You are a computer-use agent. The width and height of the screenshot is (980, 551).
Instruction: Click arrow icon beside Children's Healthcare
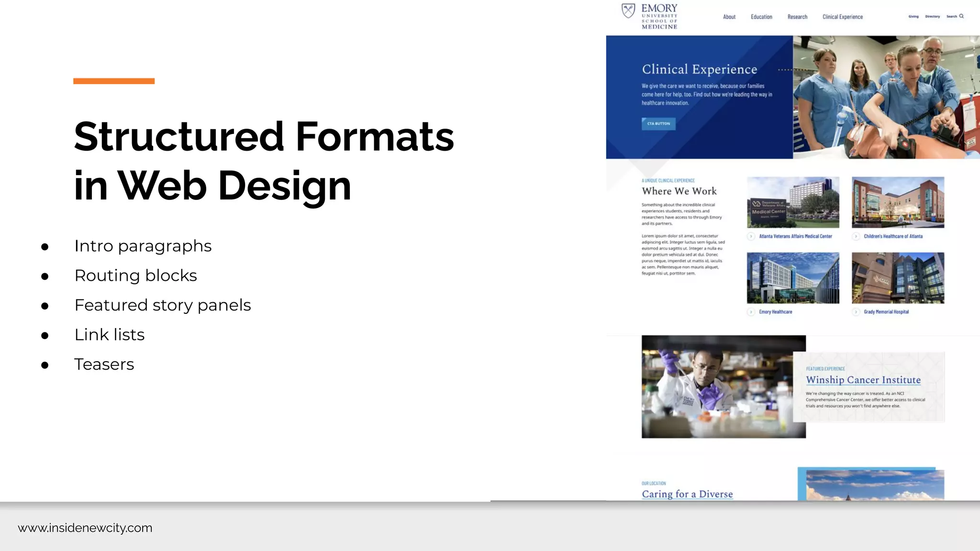[x=856, y=236]
